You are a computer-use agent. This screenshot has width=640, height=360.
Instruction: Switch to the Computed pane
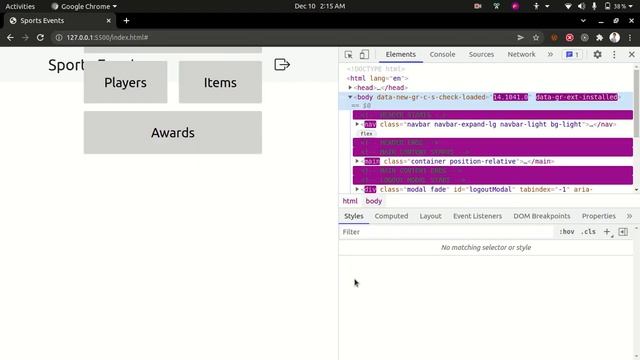click(391, 216)
